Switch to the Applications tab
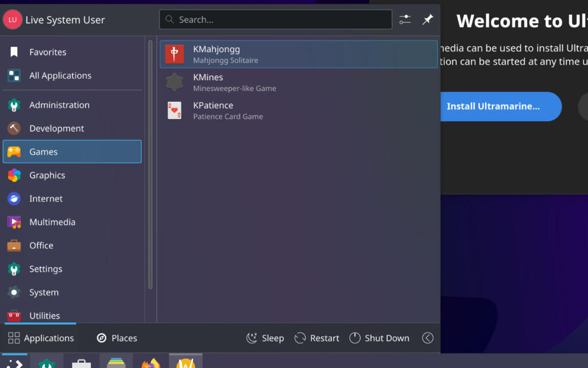 click(40, 338)
